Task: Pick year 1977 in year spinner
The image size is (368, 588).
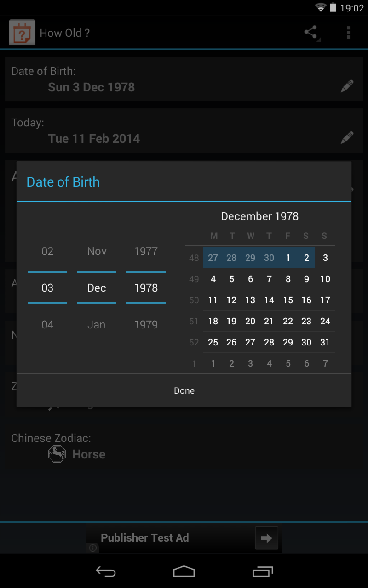Action: tap(146, 251)
